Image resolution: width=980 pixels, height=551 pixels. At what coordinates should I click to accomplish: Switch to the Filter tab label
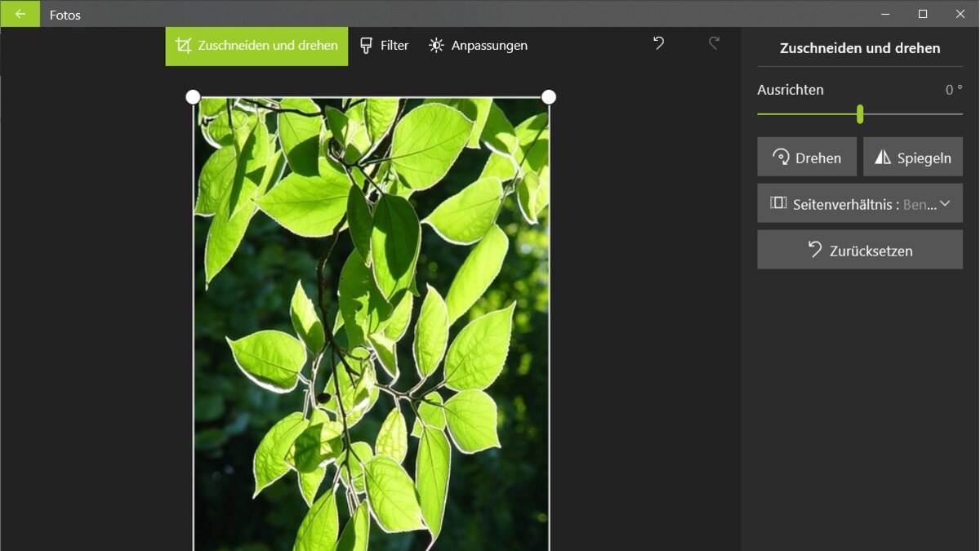[394, 46]
